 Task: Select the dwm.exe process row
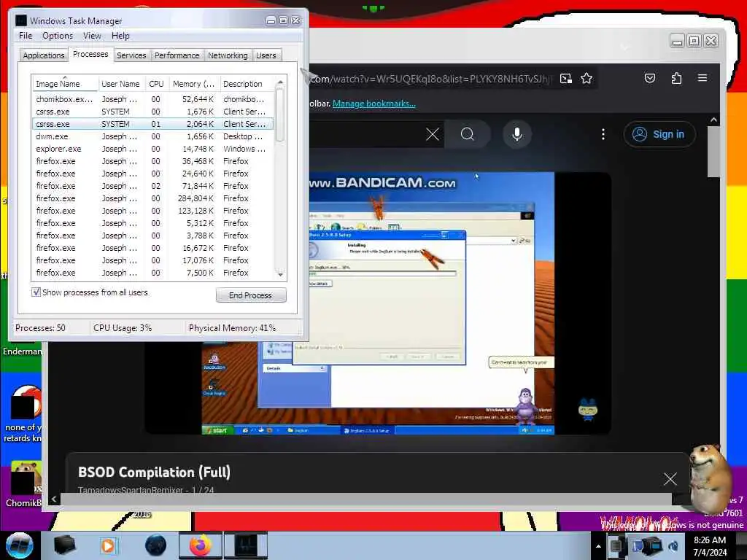tap(152, 136)
